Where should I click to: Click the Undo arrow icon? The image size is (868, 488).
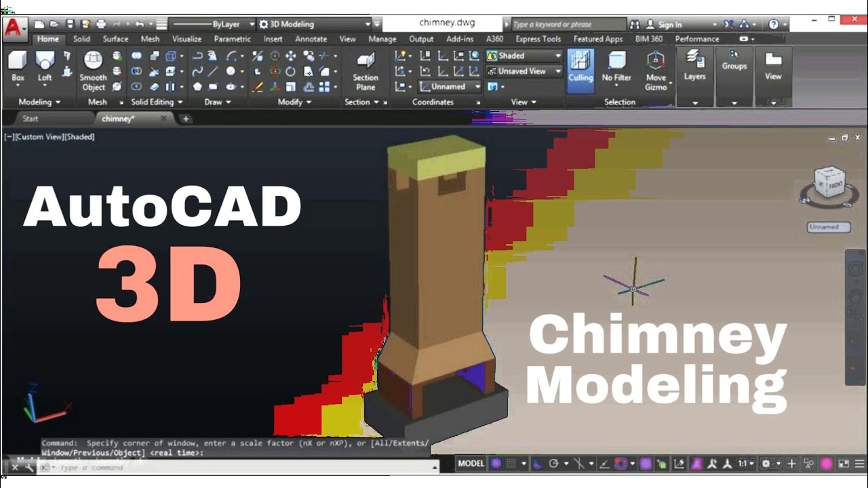point(139,24)
